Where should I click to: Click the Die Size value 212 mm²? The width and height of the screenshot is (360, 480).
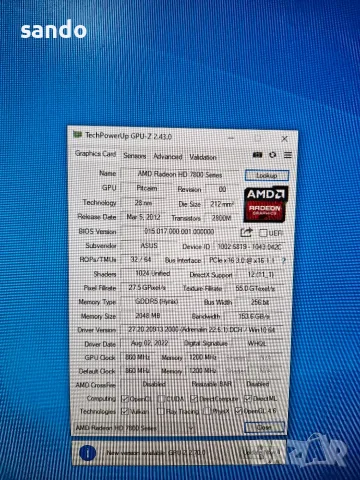222,204
